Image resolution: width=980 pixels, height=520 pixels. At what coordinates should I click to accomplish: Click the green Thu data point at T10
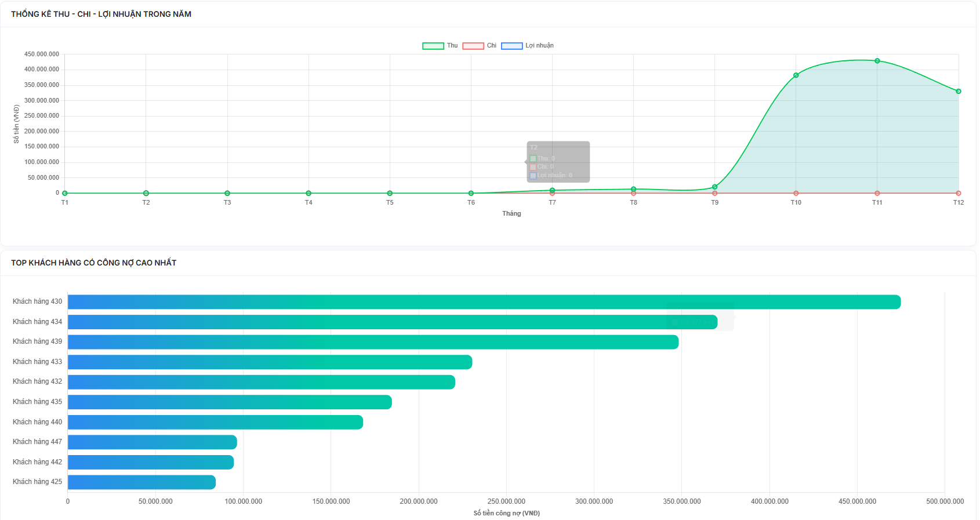[796, 75]
